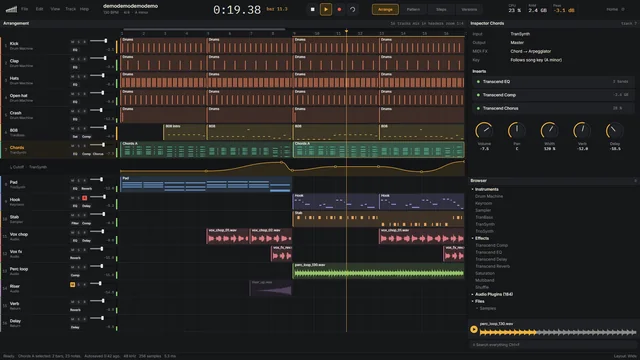Click the Inspector Pan knob
The image size is (640, 360).
(517, 131)
